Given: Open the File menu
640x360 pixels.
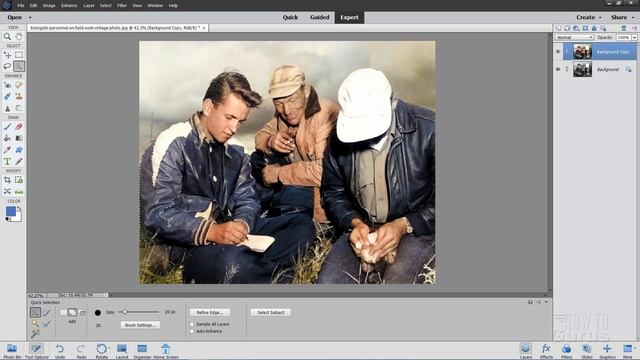Looking at the screenshot, I should [21, 6].
